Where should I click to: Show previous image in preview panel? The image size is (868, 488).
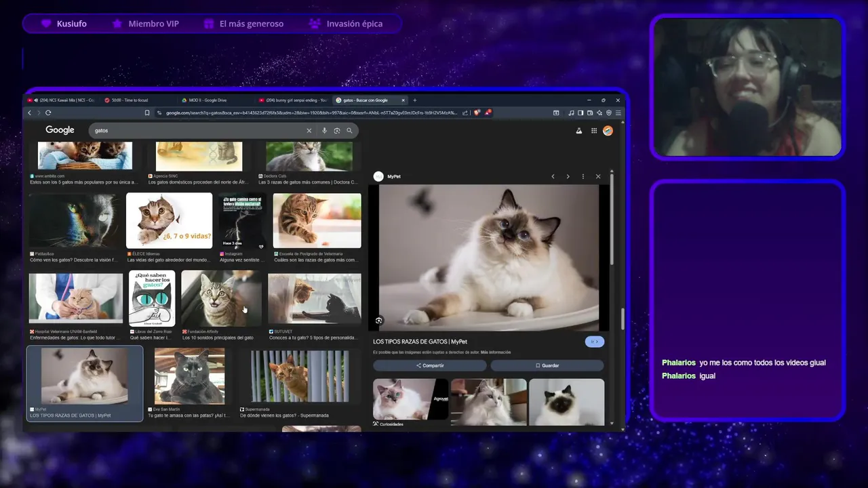click(x=553, y=176)
